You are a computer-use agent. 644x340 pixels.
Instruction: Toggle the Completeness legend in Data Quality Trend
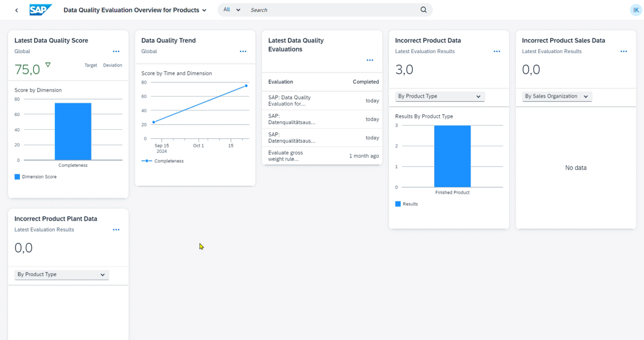coord(163,160)
